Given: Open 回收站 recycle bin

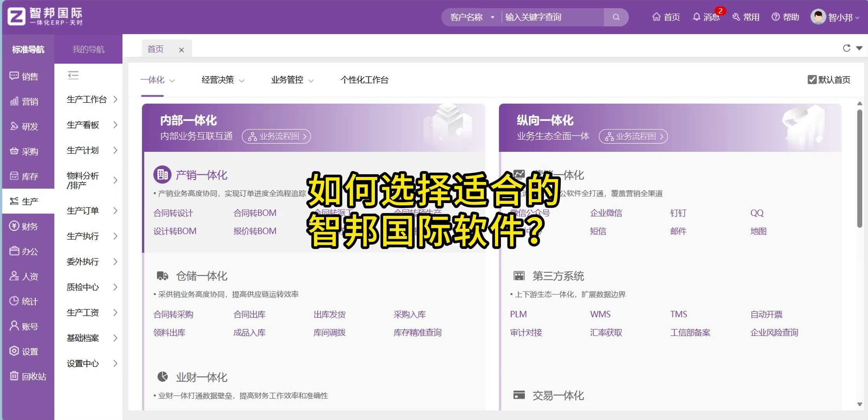Looking at the screenshot, I should [28, 376].
